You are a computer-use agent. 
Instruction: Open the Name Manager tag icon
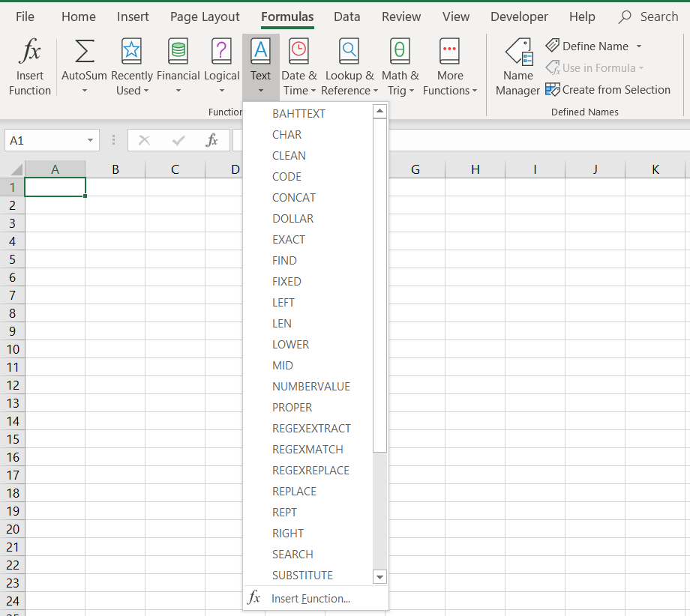pos(520,52)
